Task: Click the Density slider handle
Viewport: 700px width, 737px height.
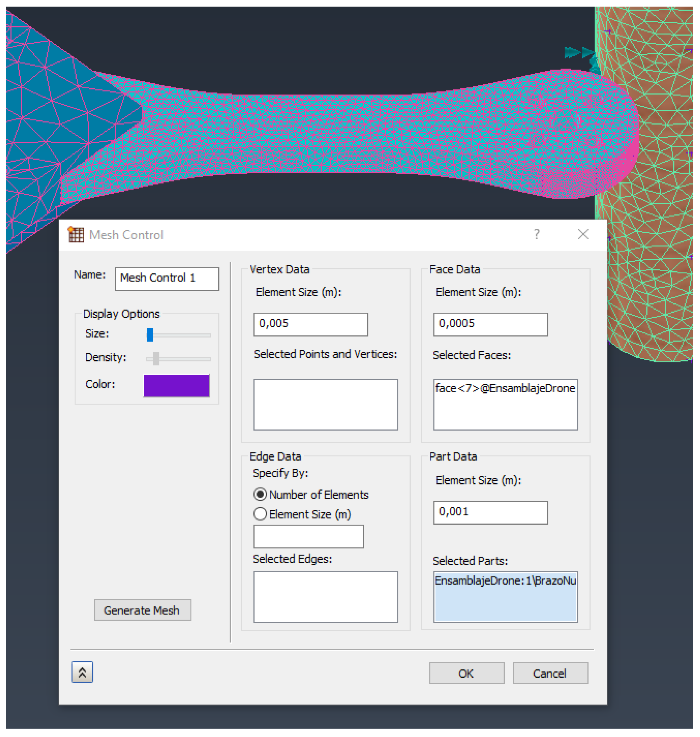Action: (156, 358)
